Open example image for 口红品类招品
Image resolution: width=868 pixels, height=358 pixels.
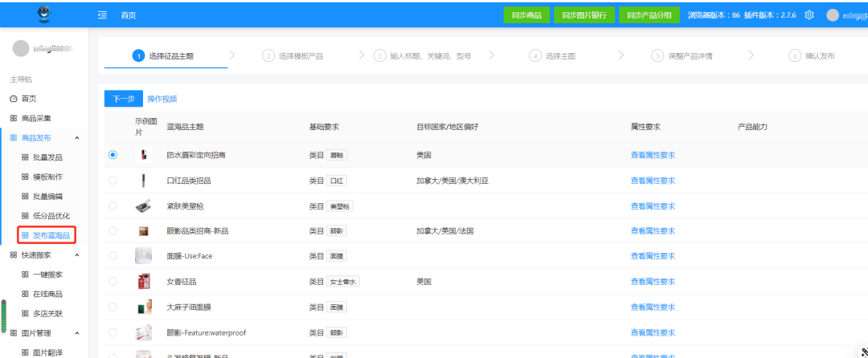143,181
